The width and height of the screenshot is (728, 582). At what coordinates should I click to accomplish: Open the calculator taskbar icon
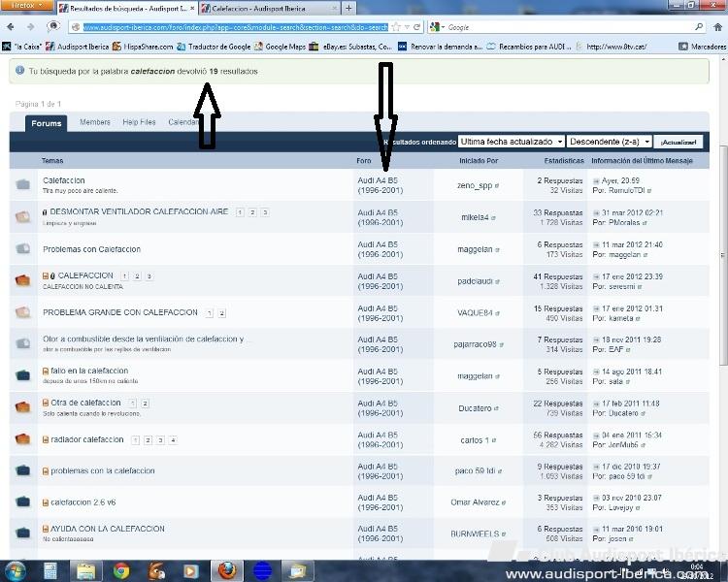(x=50, y=571)
